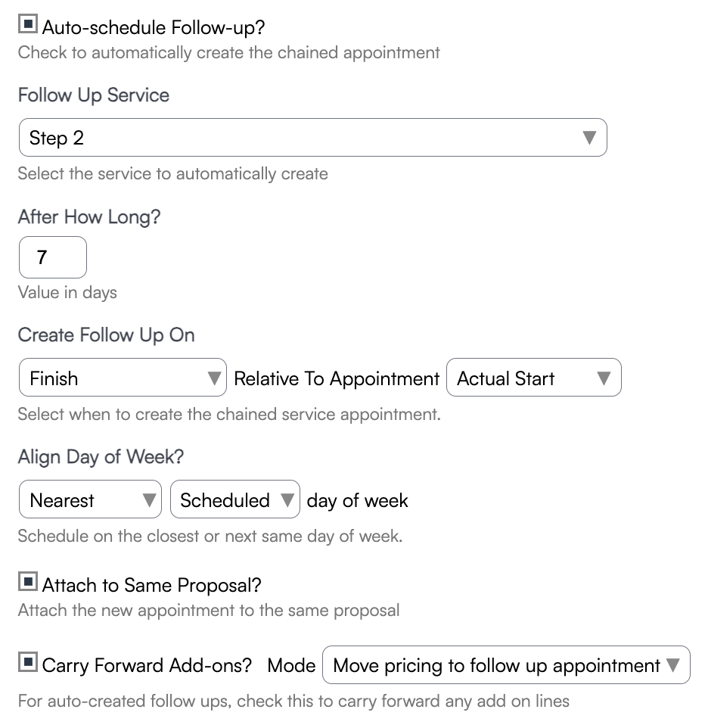Disable Carry Forward Add-ons checkbox
The image size is (708, 728).
(x=27, y=663)
